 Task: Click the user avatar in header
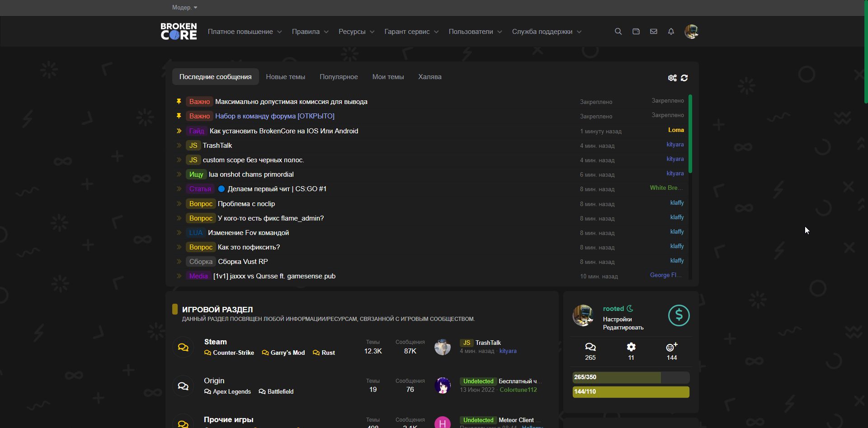pyautogui.click(x=691, y=32)
